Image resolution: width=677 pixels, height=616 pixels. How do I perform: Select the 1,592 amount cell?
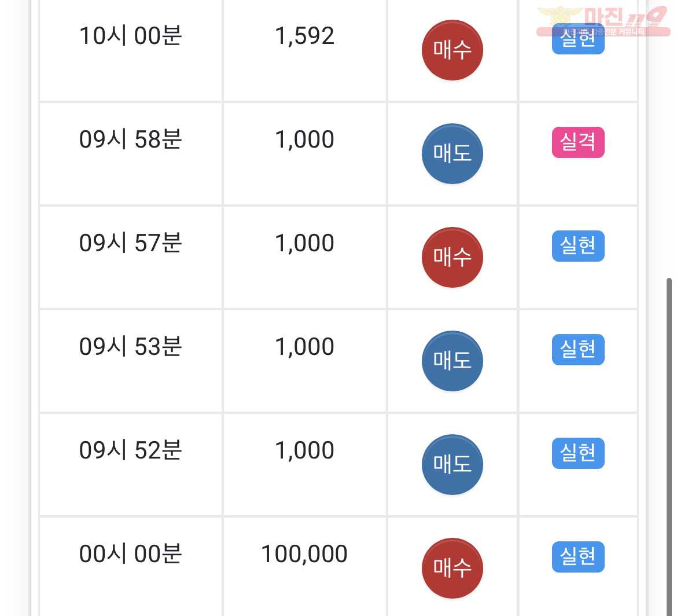point(305,50)
